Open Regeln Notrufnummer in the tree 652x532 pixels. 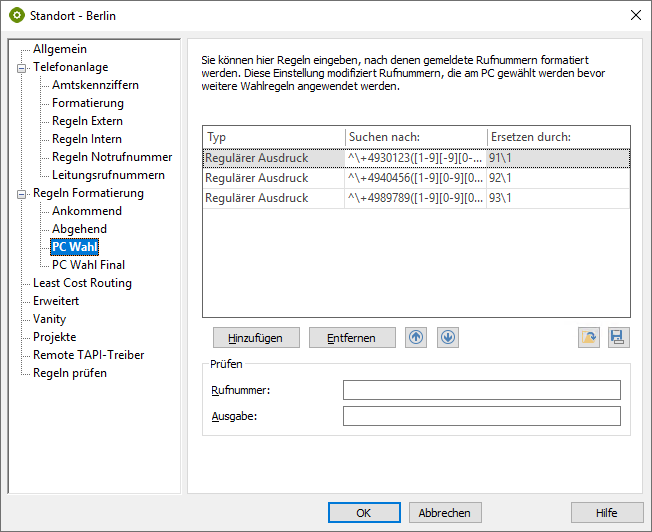pos(112,157)
